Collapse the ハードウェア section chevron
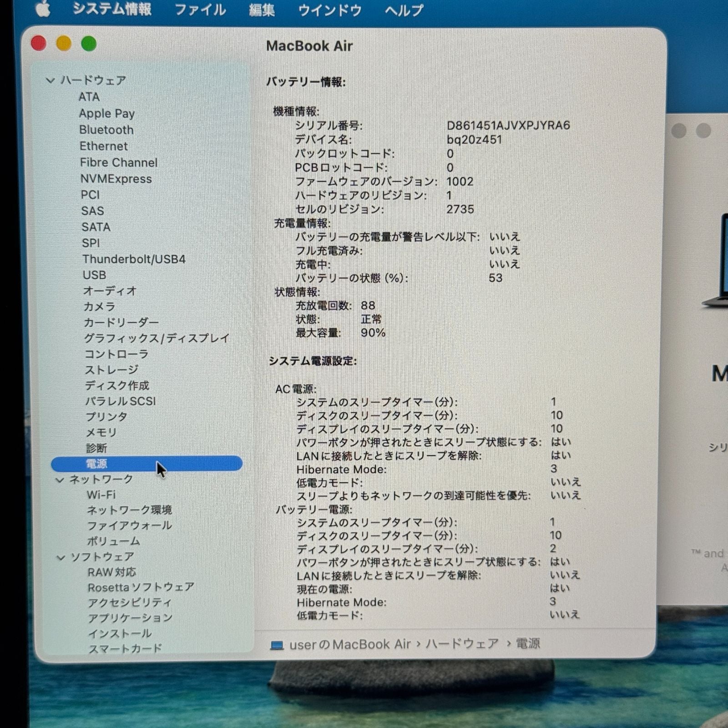 click(51, 81)
